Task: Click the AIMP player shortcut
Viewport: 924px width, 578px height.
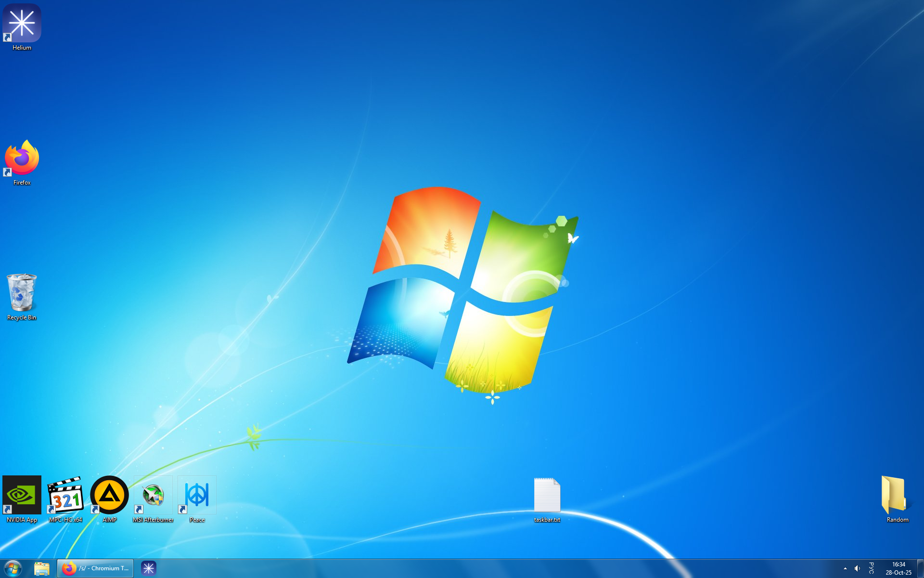Action: [x=109, y=495]
